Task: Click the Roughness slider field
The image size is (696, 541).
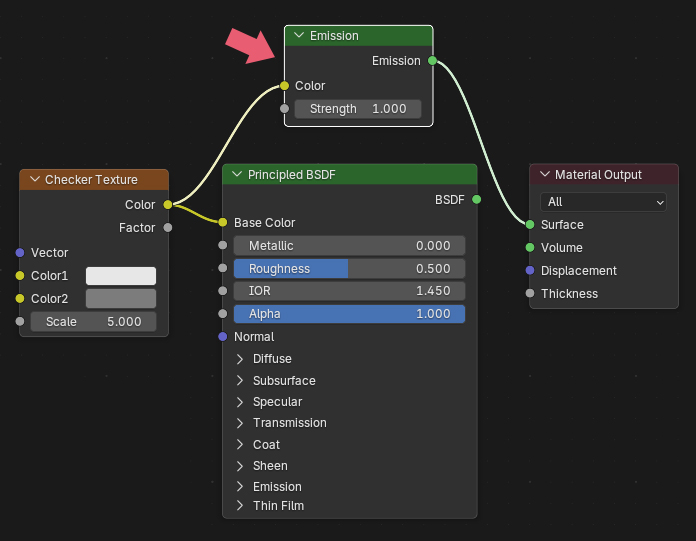Action: click(349, 269)
